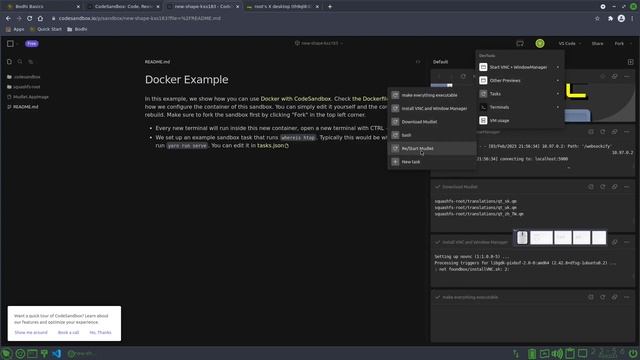Minimize the Install VNC and Window Manager panel
The height and width of the screenshot is (360, 640).
click(x=627, y=242)
